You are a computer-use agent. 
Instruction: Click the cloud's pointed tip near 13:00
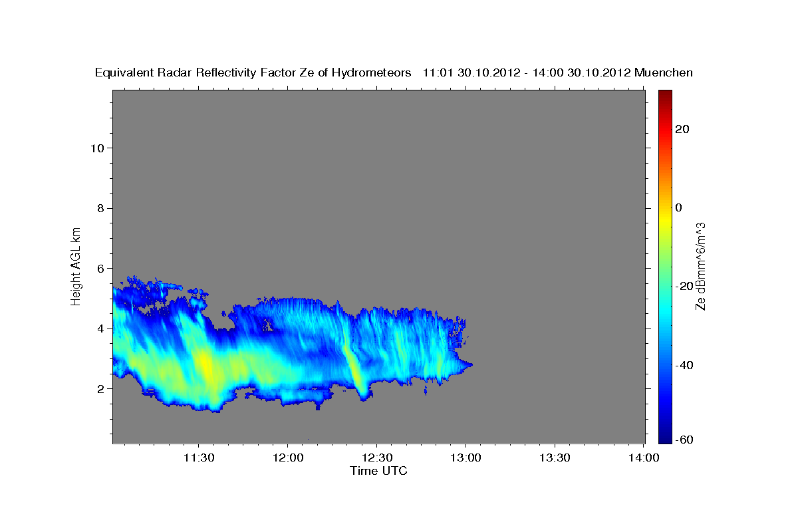pyautogui.click(x=469, y=364)
